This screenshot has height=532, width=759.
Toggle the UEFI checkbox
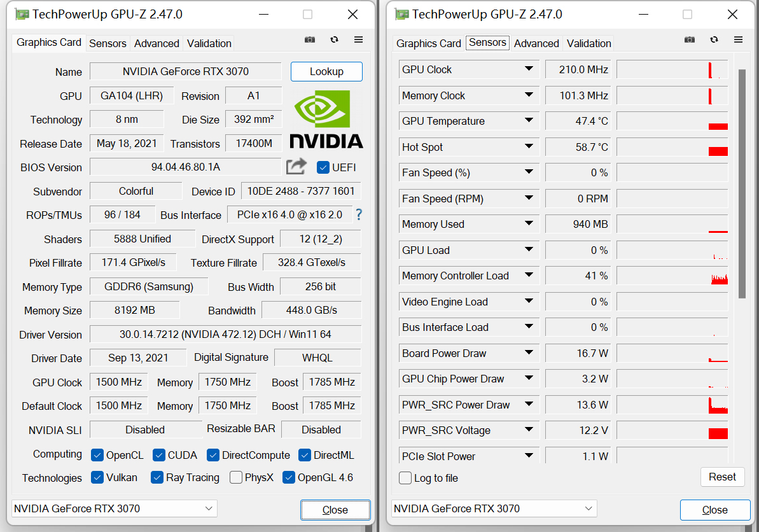[323, 167]
